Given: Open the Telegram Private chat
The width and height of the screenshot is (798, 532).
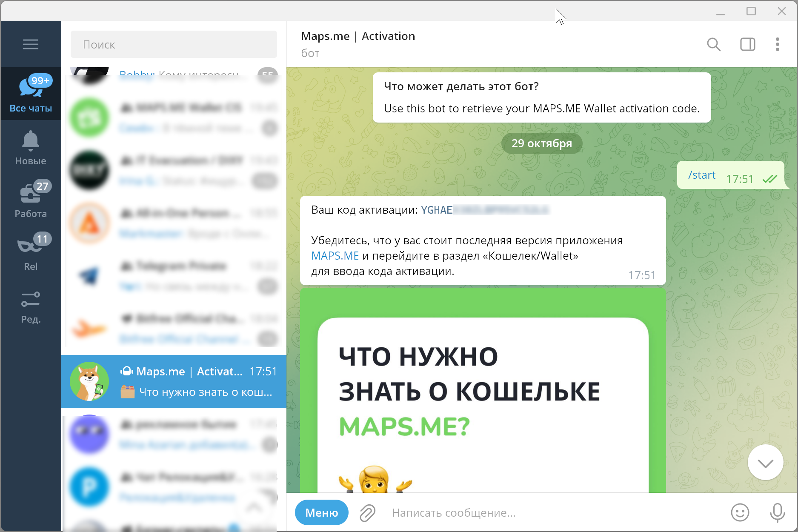Looking at the screenshot, I should click(x=174, y=276).
